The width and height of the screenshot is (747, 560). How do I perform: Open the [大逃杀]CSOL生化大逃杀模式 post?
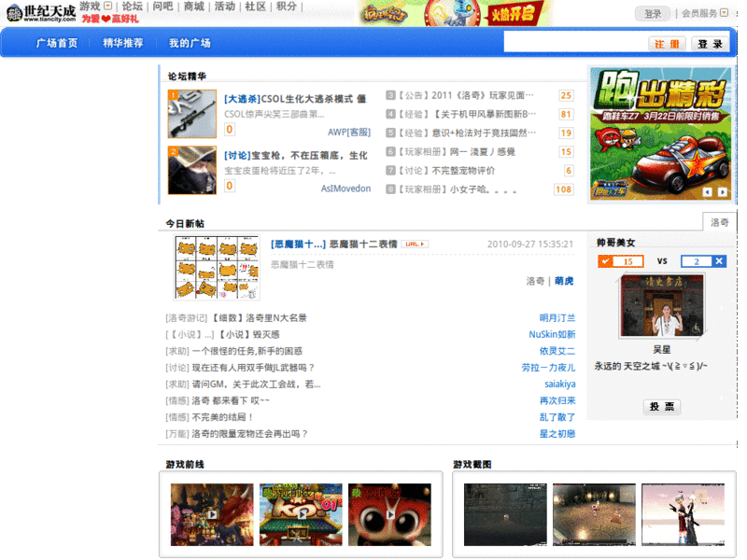point(295,99)
